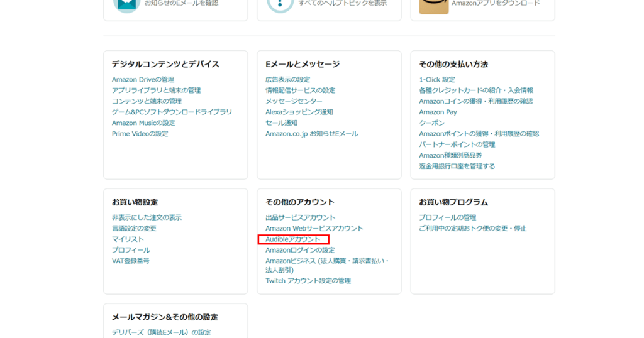Open Prime Videoの設定 link
Image resolution: width=644 pixels, height=338 pixels.
click(140, 134)
